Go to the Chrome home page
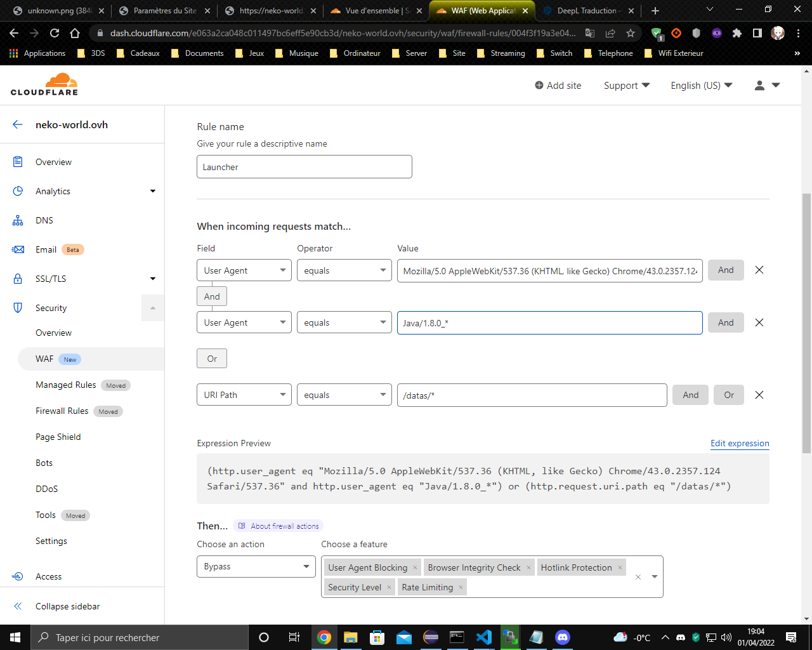The image size is (812, 650). point(75,33)
